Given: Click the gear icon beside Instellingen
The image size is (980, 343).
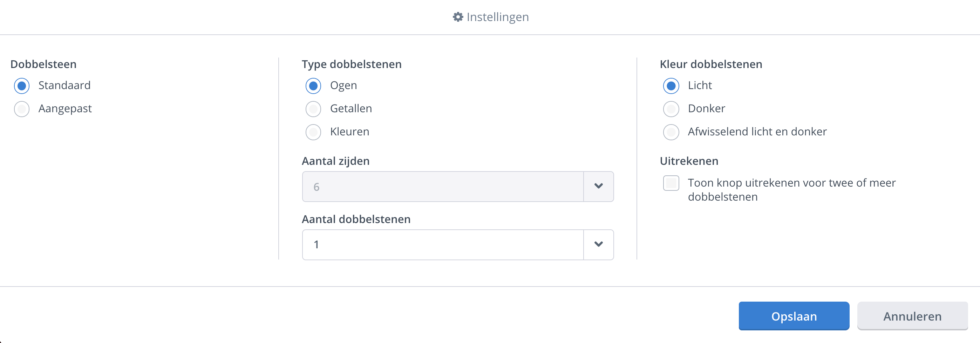Looking at the screenshot, I should (458, 17).
